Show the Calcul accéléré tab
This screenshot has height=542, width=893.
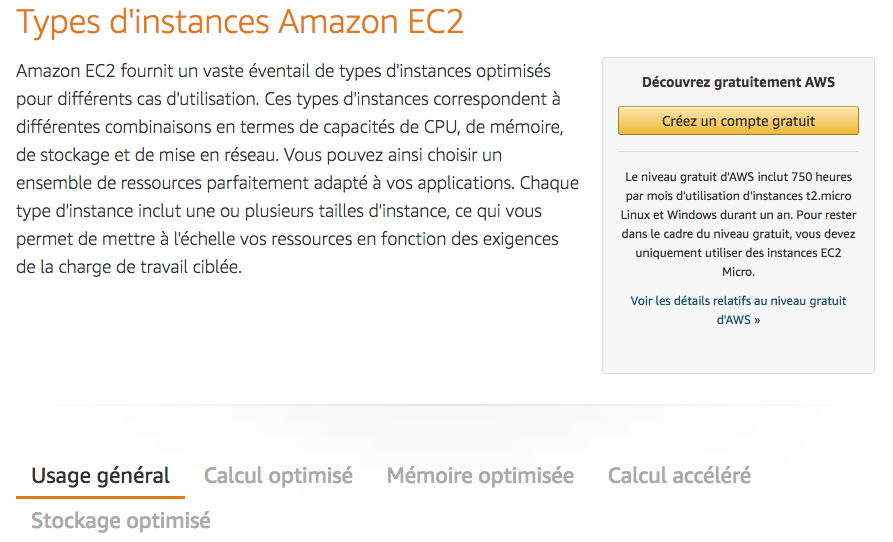(x=679, y=476)
